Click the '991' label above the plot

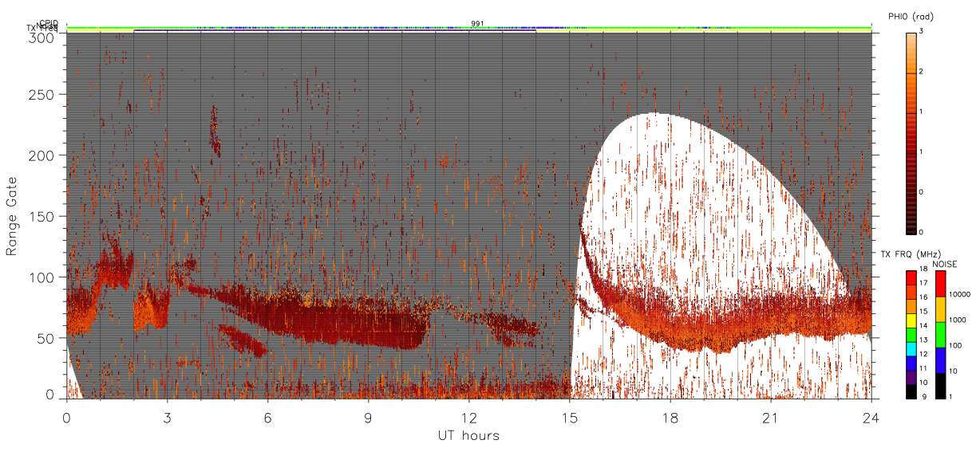click(x=477, y=23)
